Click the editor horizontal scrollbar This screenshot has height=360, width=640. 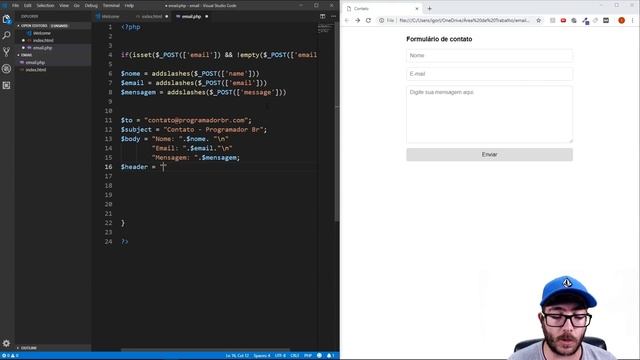[x=205, y=350]
